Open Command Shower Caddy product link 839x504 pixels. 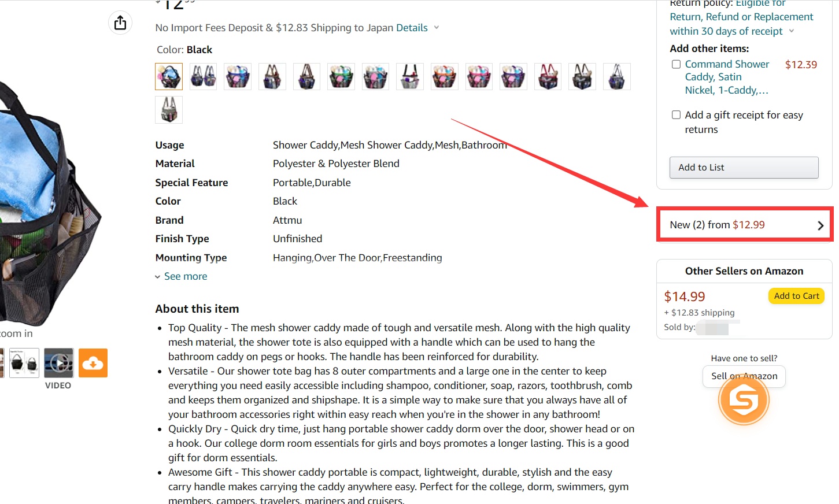point(727,77)
